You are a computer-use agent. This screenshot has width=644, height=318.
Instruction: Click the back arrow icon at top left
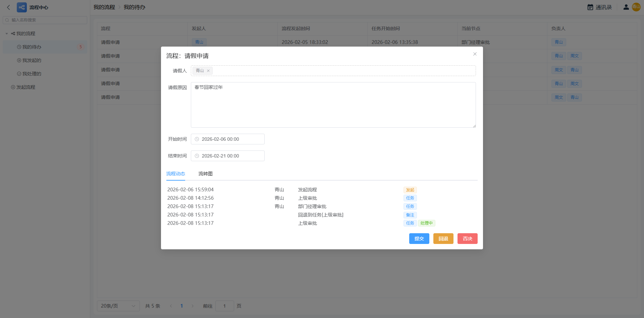pyautogui.click(x=9, y=7)
